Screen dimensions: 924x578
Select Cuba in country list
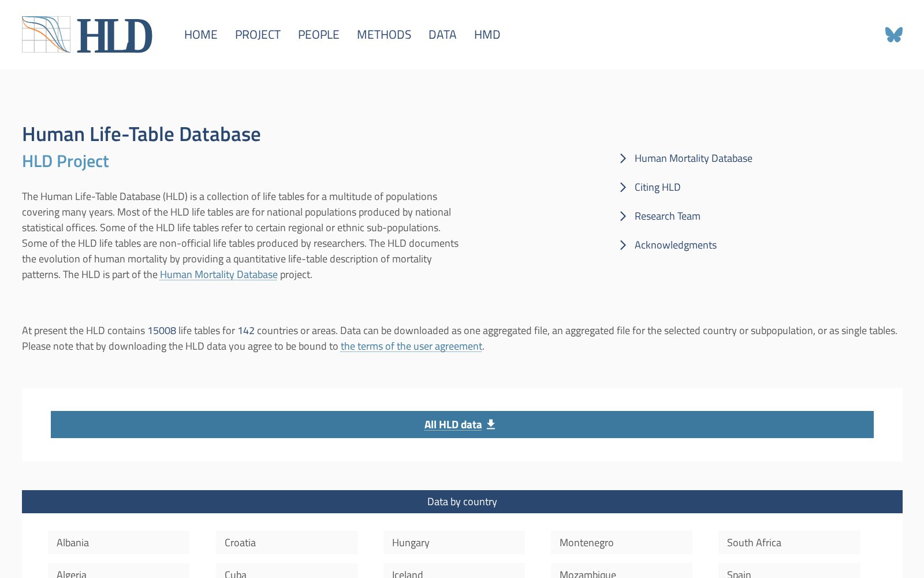[286, 571]
